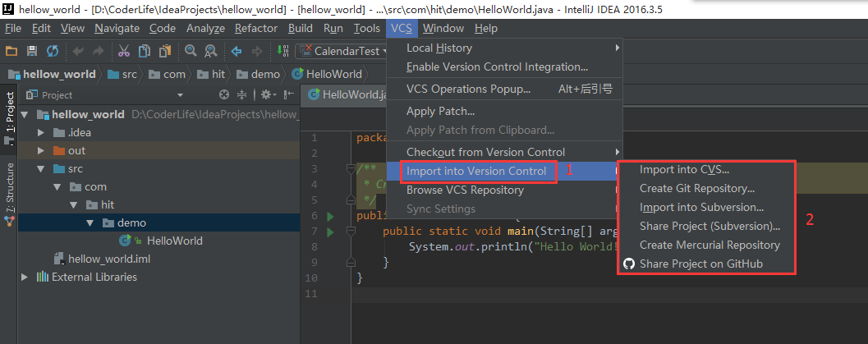
Task: Click the Back navigation arrow
Action: pyautogui.click(x=237, y=52)
